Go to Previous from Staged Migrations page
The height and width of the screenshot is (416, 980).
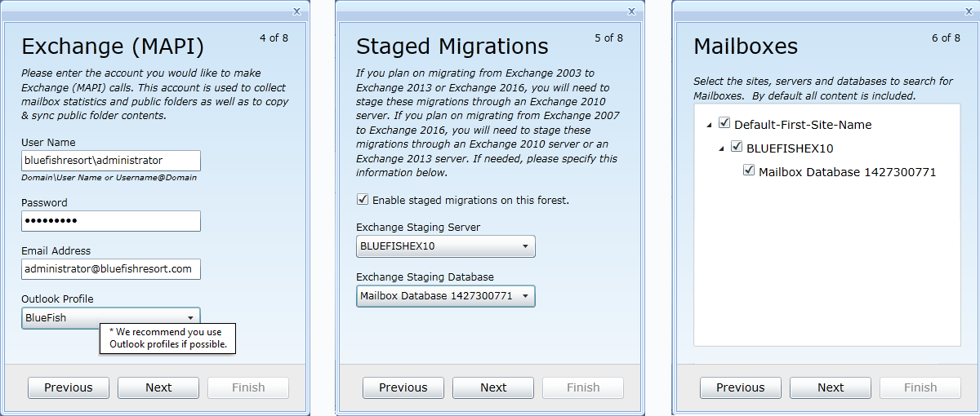point(403,387)
